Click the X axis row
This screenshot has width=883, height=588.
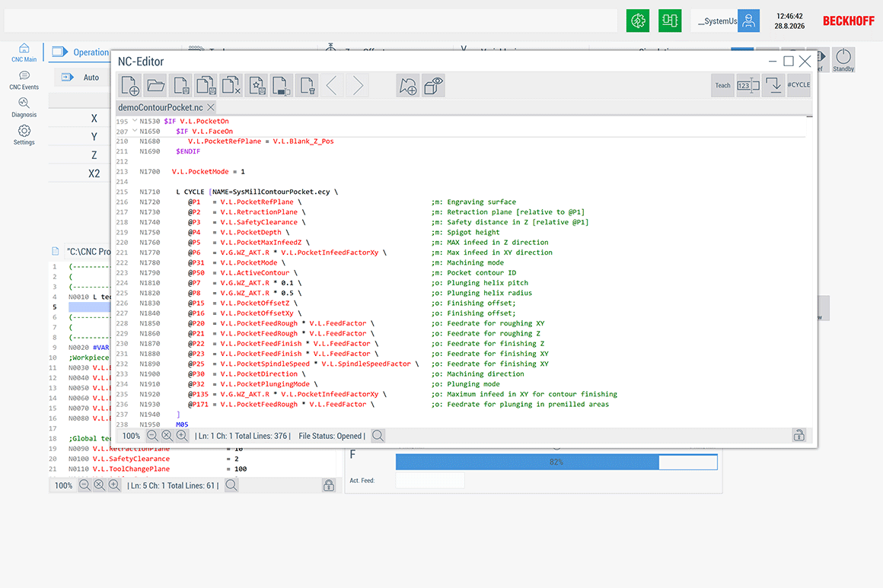click(79, 118)
